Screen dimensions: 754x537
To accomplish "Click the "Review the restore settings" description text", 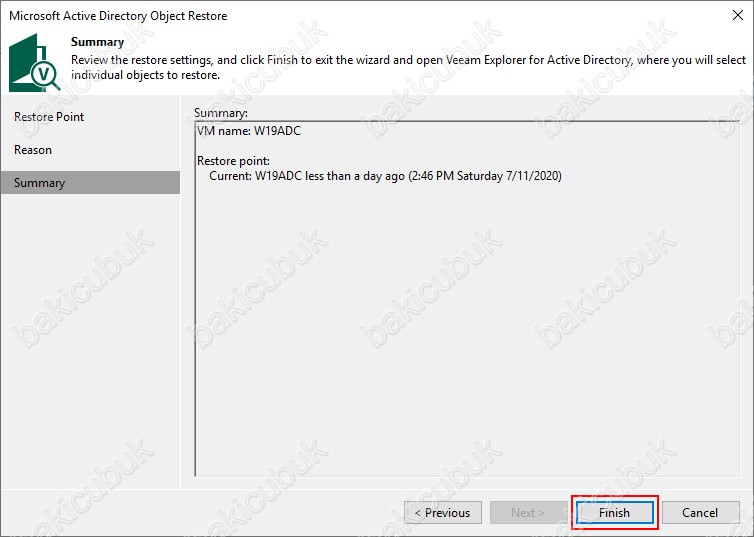I will click(408, 67).
